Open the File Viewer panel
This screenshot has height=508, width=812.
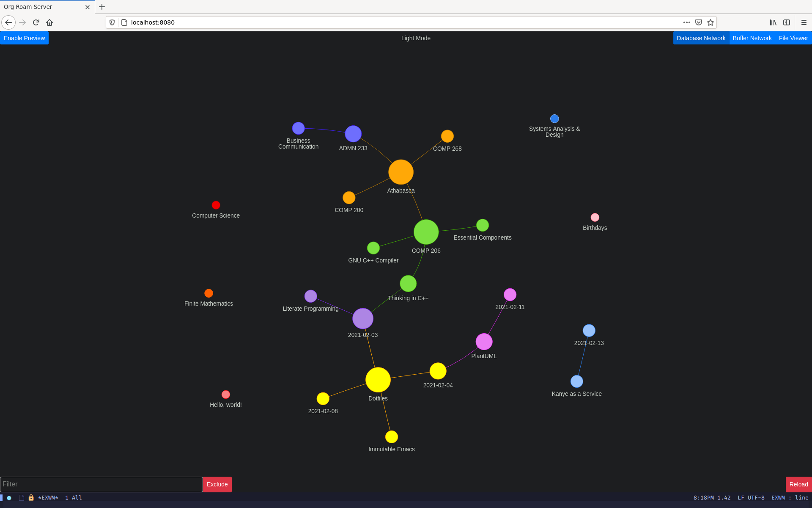tap(793, 38)
